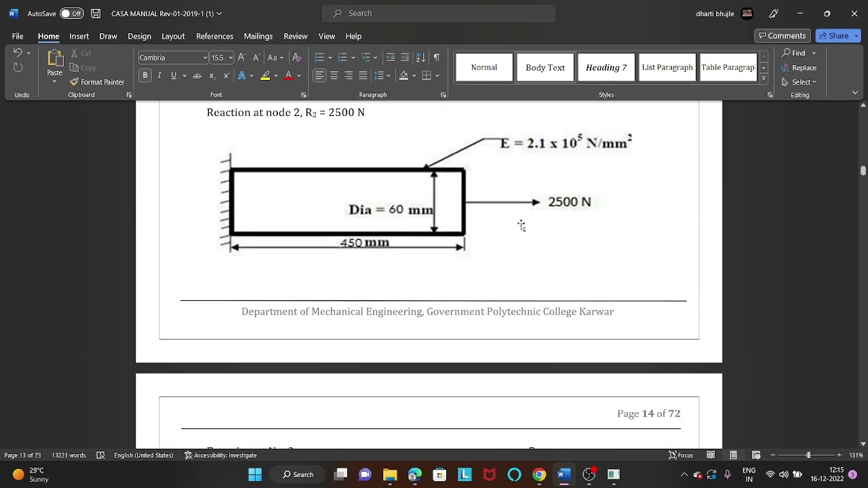Viewport: 868px width, 488px height.
Task: Click the title bar Search box
Action: [438, 14]
